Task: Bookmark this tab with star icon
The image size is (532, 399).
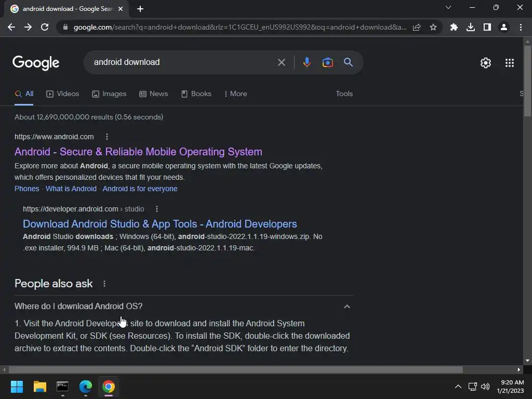Action: (x=433, y=27)
